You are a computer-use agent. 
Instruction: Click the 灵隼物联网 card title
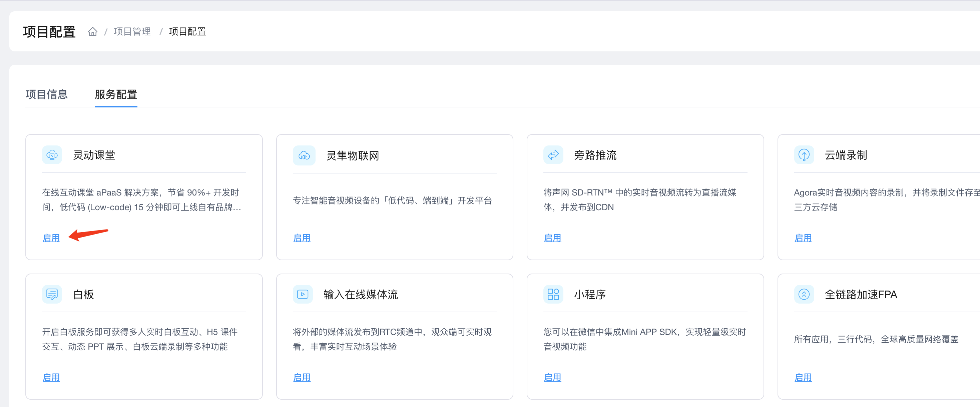pos(353,155)
